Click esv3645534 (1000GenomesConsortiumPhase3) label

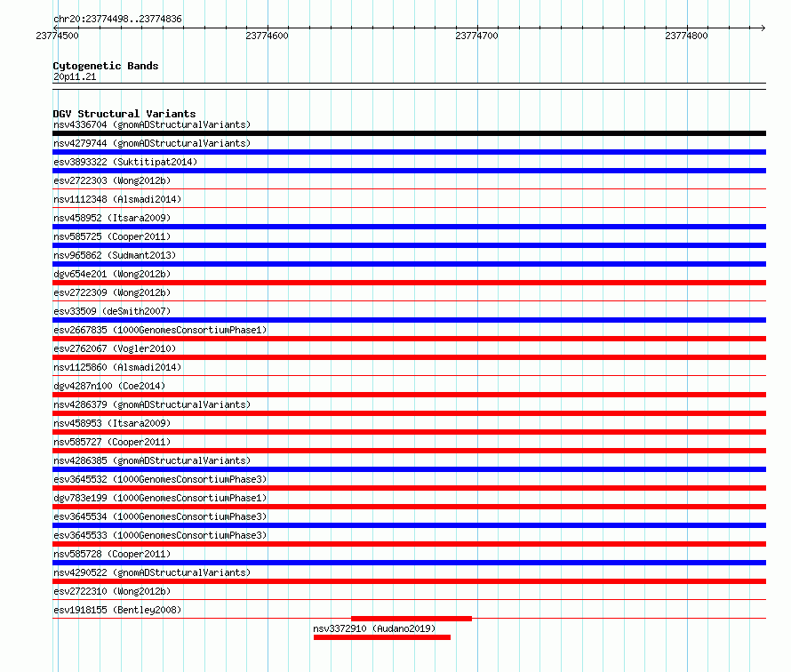160,516
